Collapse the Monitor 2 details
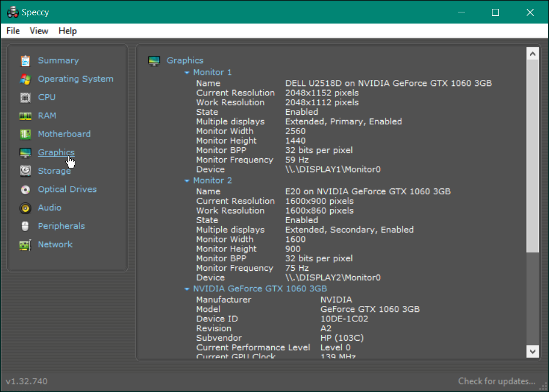 click(187, 180)
